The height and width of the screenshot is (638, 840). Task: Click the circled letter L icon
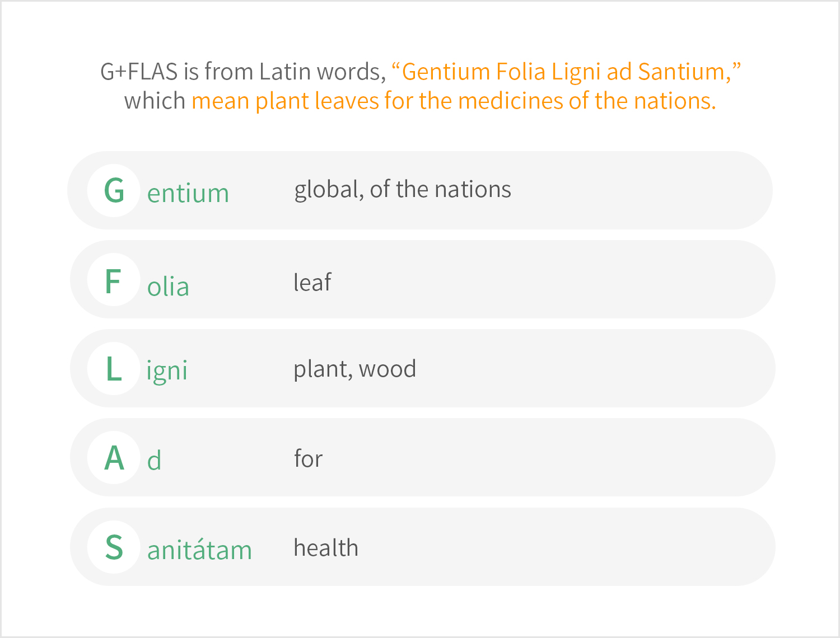114,369
